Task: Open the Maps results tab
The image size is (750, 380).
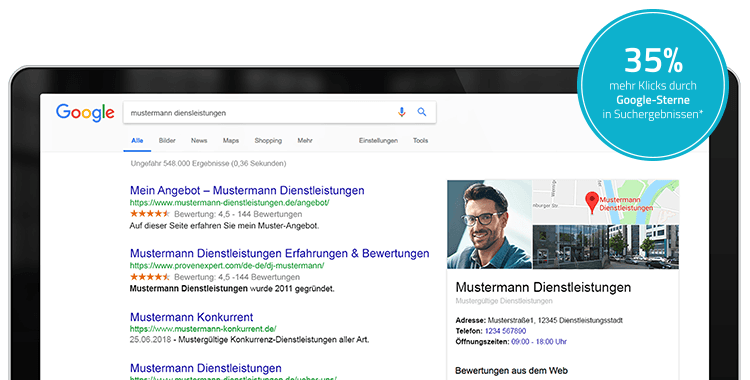Action: (x=231, y=141)
